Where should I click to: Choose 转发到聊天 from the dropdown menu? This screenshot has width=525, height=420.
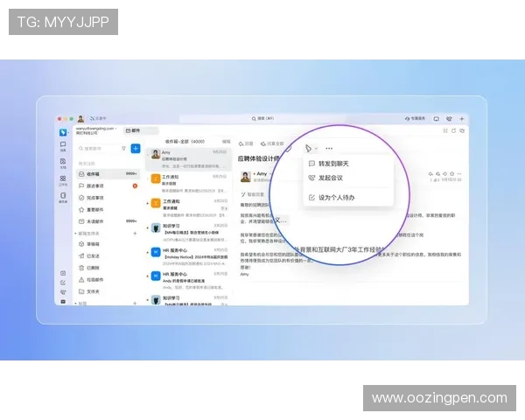point(348,164)
